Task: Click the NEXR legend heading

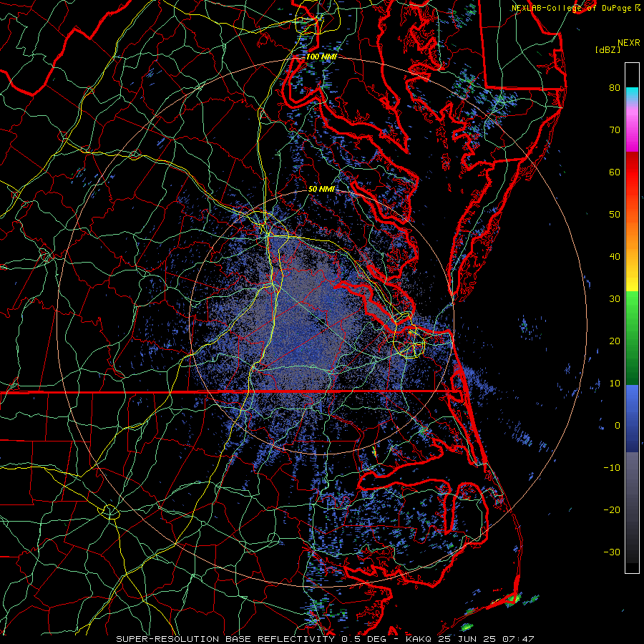Action: pos(629,43)
